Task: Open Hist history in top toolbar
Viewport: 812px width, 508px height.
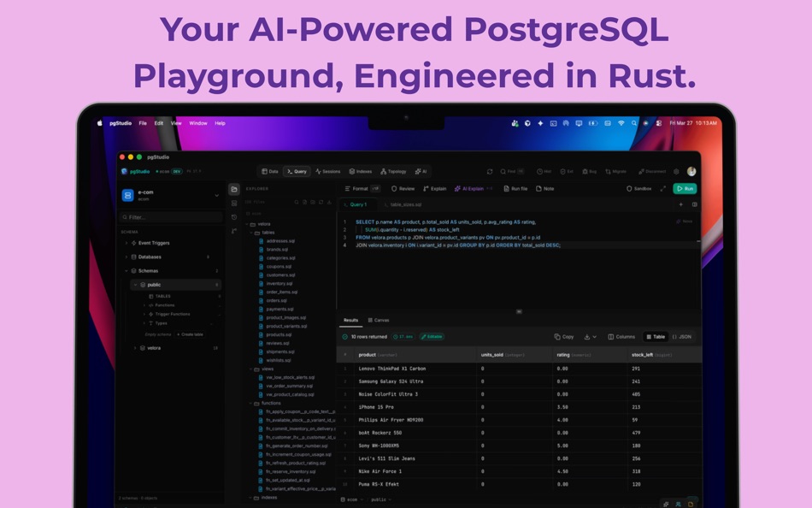Action: 544,172
